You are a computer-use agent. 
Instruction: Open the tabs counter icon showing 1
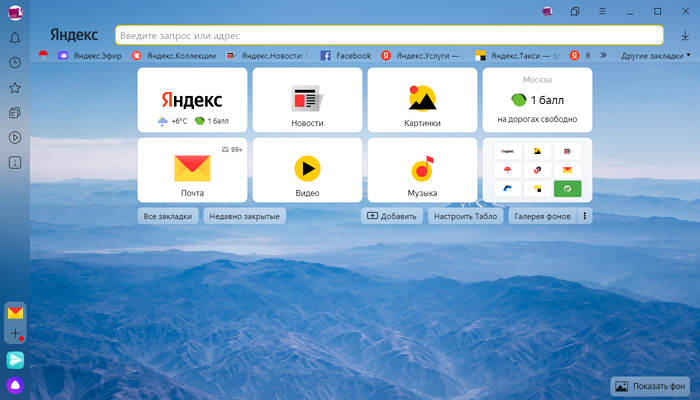point(15,162)
